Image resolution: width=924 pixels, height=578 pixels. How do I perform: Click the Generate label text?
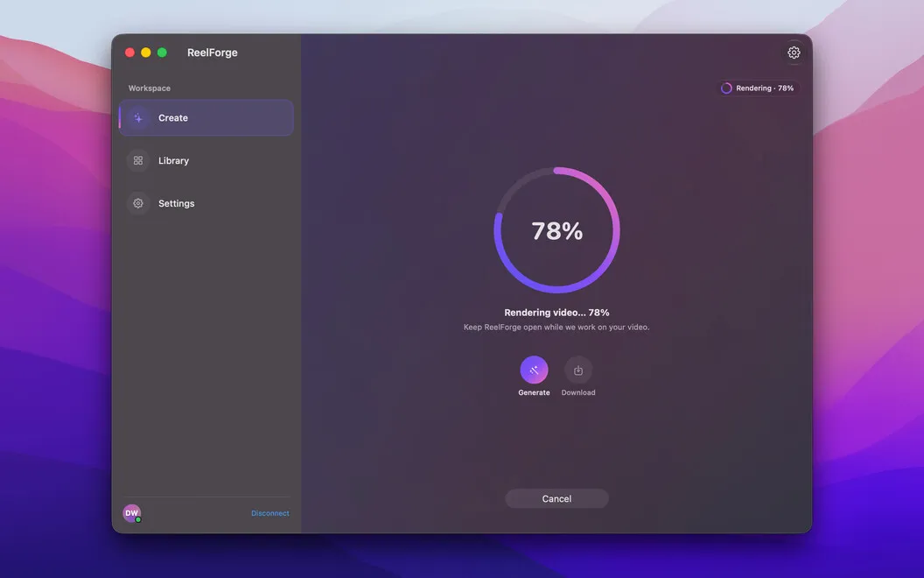(x=534, y=392)
